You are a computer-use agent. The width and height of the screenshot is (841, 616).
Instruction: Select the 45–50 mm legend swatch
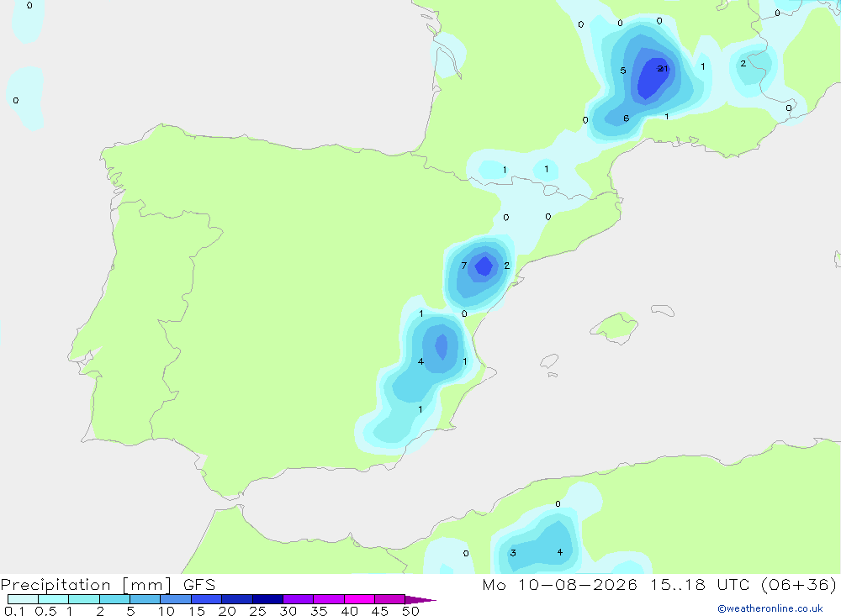[390, 599]
